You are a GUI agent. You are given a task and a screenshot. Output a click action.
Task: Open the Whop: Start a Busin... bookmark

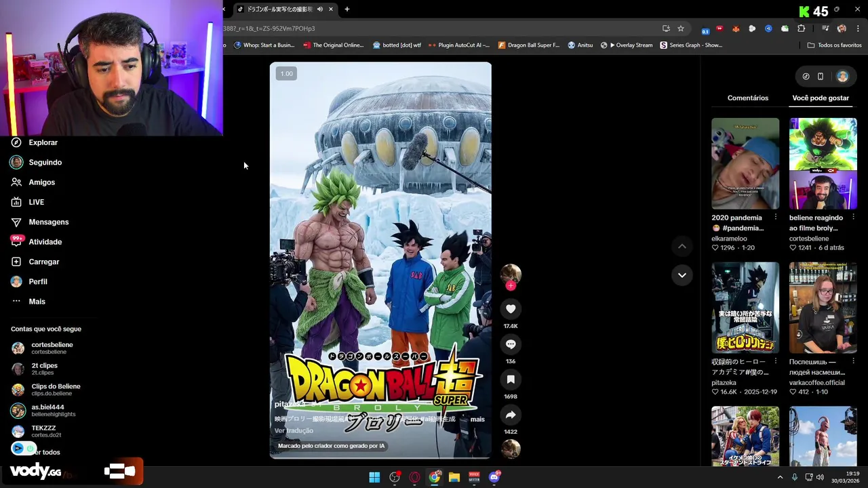[x=264, y=45]
